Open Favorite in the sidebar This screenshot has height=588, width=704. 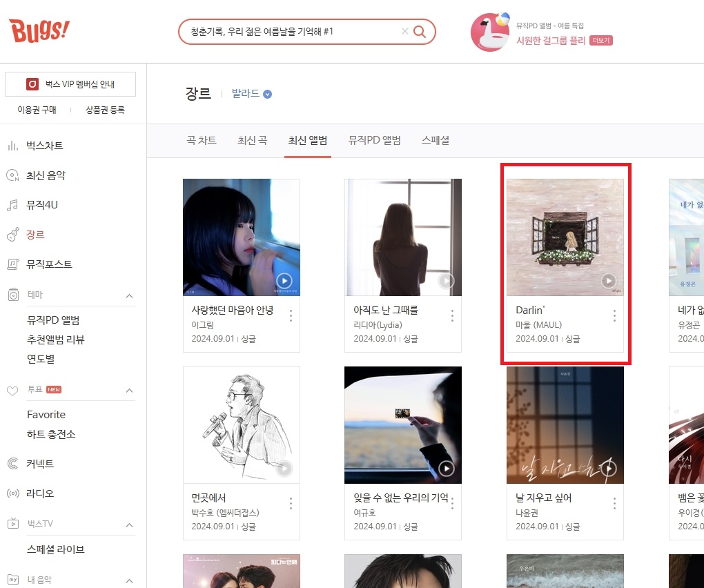click(x=46, y=415)
